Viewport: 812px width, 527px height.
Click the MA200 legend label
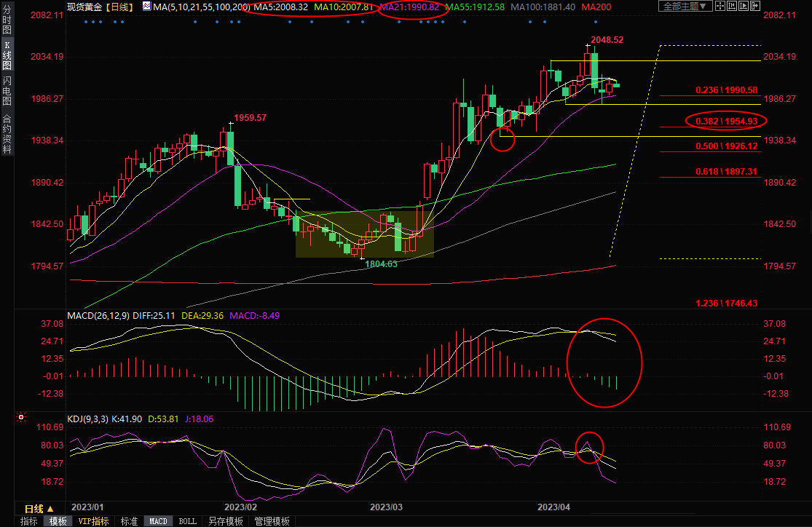(x=596, y=7)
